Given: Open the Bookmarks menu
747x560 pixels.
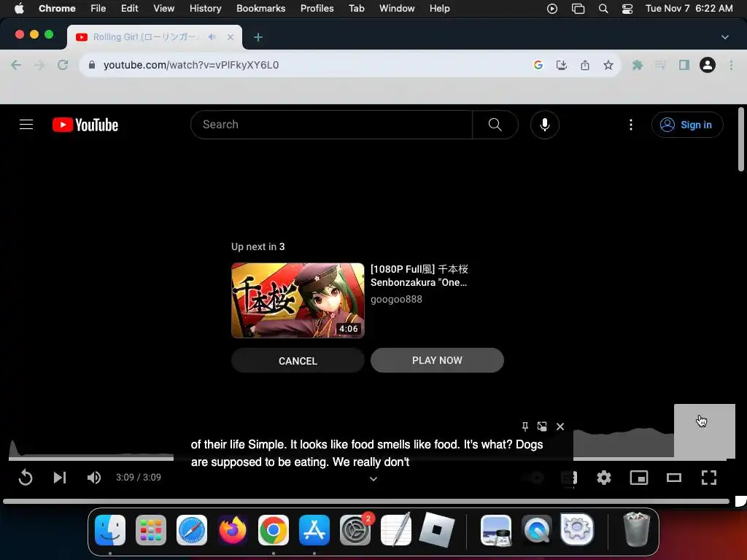Looking at the screenshot, I should click(261, 8).
